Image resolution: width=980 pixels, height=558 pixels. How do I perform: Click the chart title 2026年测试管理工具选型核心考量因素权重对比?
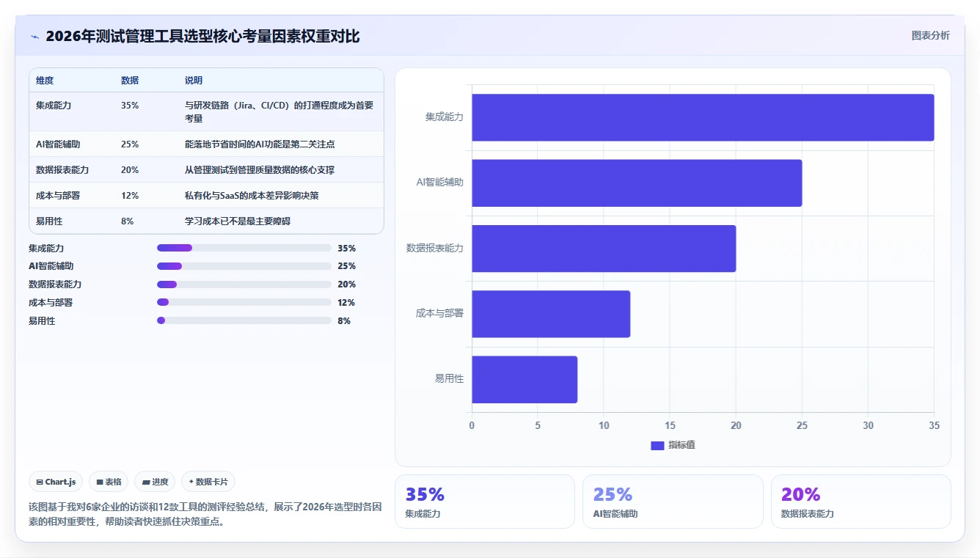click(x=202, y=37)
